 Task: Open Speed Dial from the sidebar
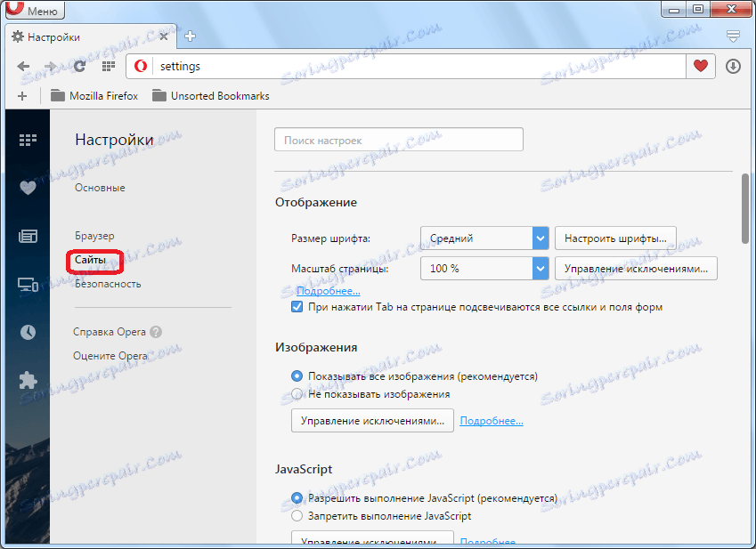click(28, 140)
